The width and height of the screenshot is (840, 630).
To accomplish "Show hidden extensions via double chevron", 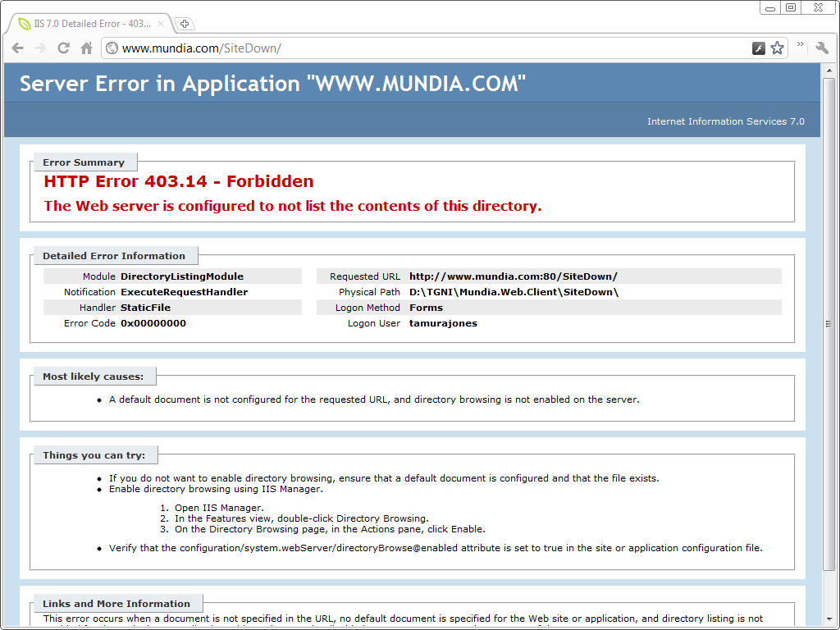I will point(801,44).
